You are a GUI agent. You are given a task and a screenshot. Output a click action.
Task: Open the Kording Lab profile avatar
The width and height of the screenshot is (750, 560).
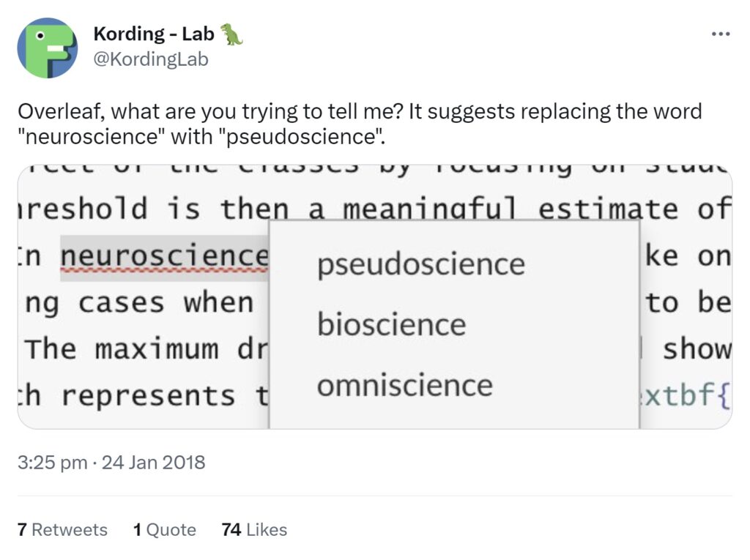[x=48, y=48]
